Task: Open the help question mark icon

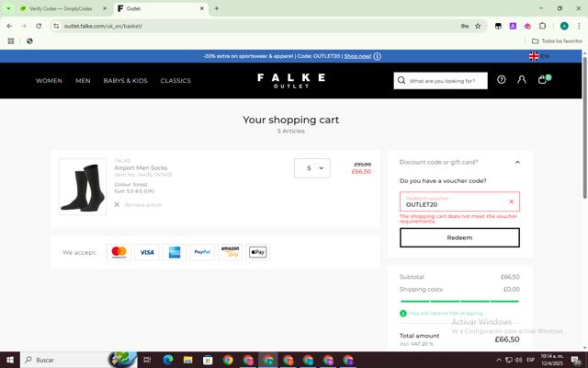Action: click(x=502, y=80)
